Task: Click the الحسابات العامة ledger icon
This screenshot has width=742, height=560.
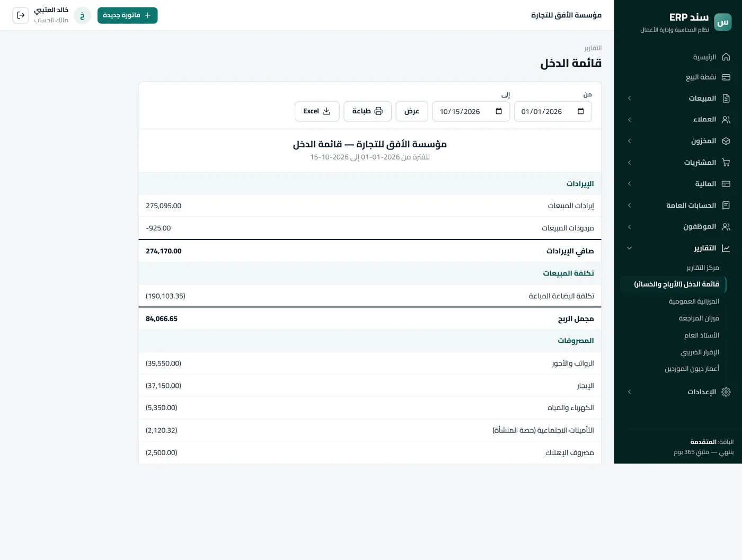Action: pyautogui.click(x=726, y=206)
